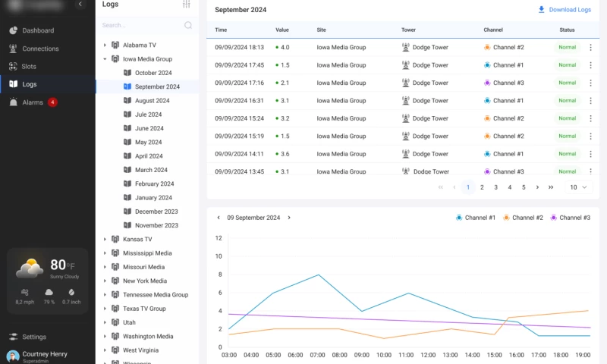Open row menu for 09/09/2024 17:16
Image resolution: width=607 pixels, height=364 pixels.
click(591, 83)
